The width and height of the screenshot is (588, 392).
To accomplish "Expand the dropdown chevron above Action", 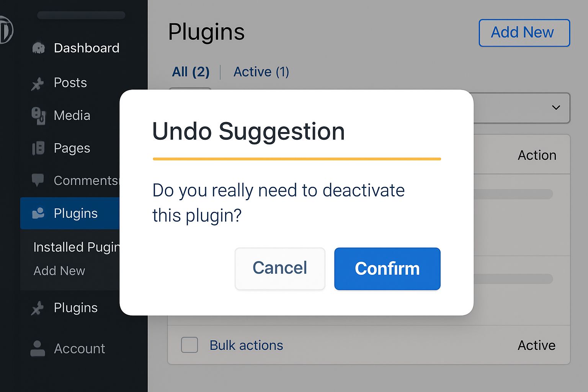I will tap(556, 108).
